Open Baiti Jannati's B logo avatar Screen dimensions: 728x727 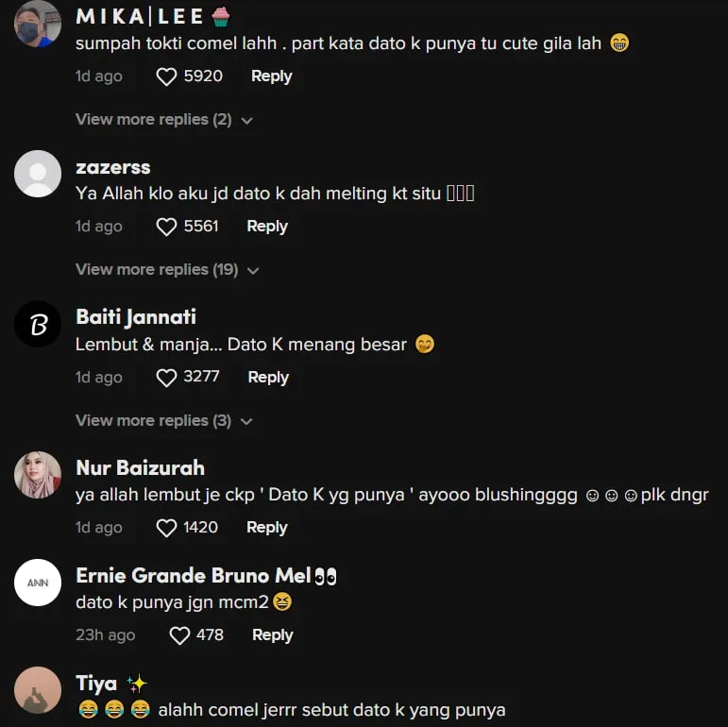[x=38, y=324]
